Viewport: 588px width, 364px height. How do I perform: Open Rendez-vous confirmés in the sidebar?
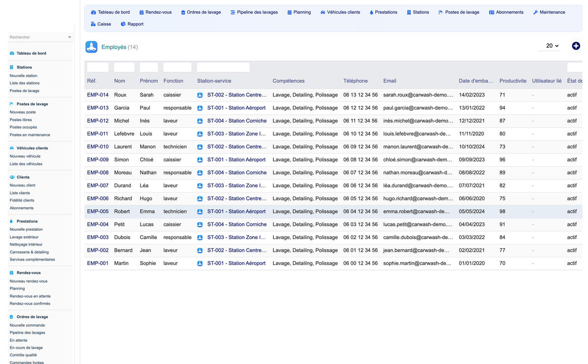(30, 304)
